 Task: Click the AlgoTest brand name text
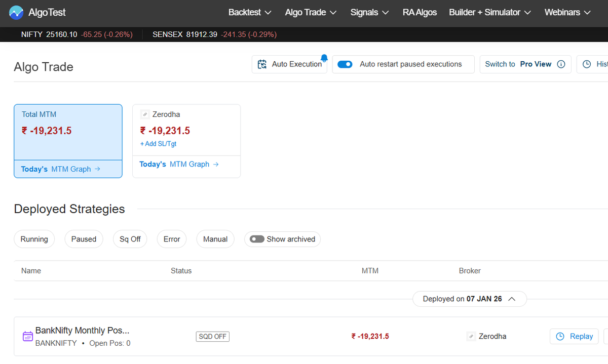tap(47, 12)
